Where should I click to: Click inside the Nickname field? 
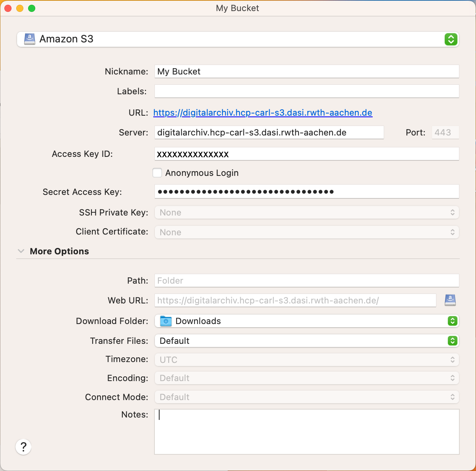pos(277,71)
